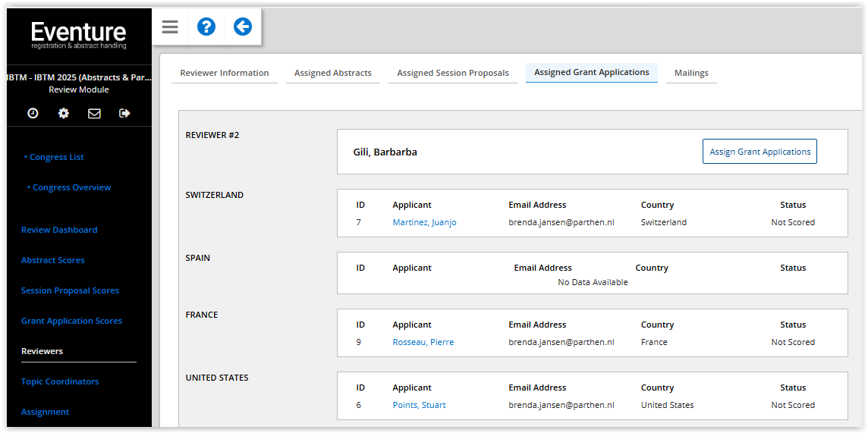Open the hamburger menu icon
The image size is (868, 433).
coord(170,27)
